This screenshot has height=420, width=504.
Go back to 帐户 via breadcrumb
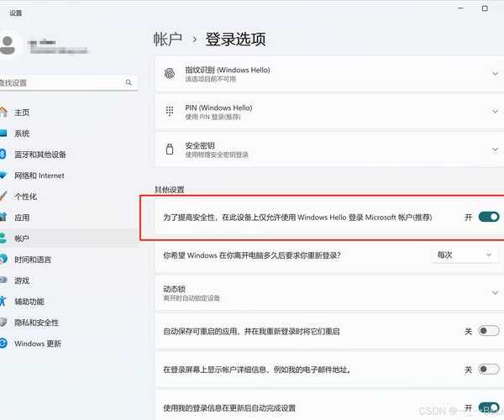tap(169, 39)
